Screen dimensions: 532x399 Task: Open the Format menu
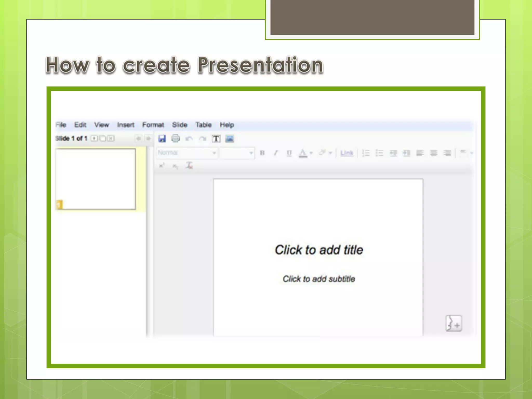click(x=153, y=125)
